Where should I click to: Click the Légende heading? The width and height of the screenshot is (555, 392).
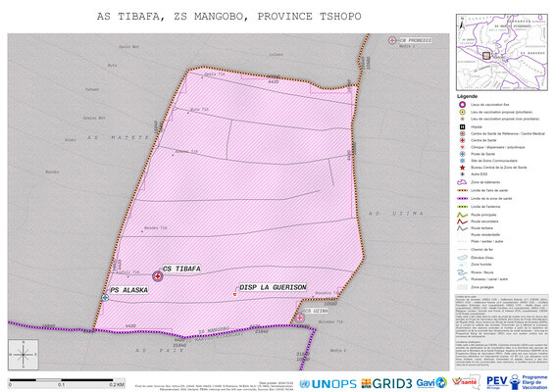click(x=467, y=96)
